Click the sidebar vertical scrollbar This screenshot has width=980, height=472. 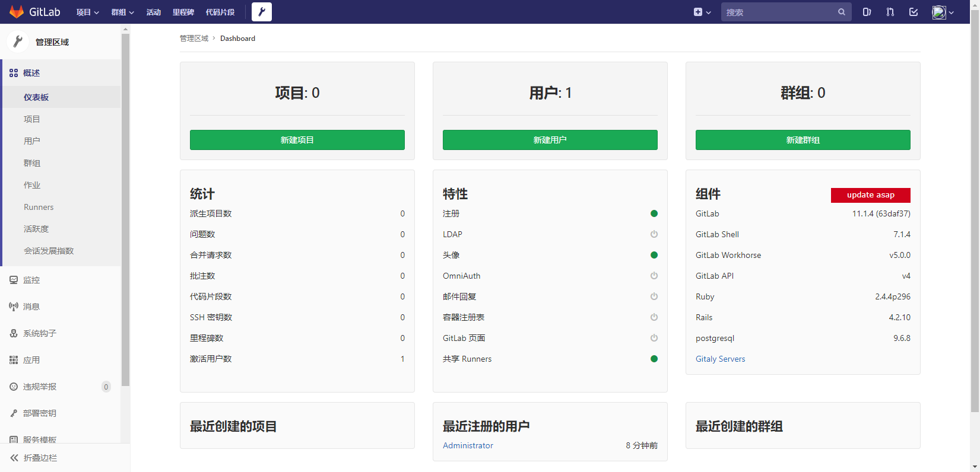tap(125, 211)
